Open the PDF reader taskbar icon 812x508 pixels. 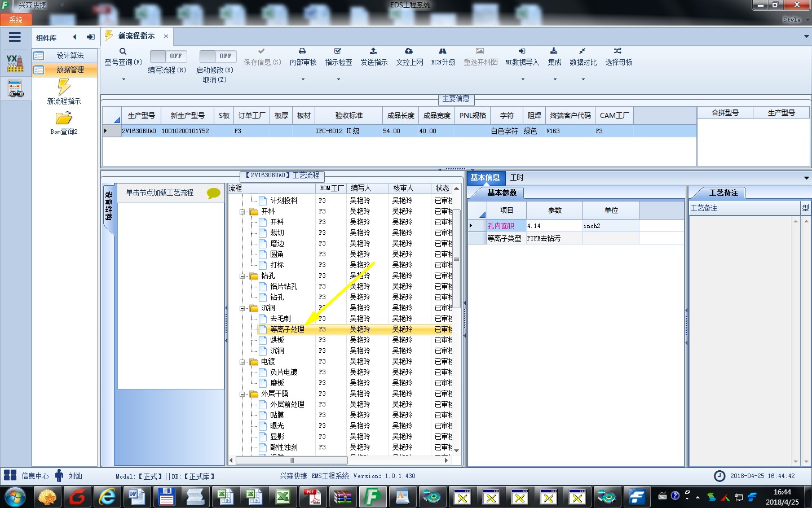312,497
